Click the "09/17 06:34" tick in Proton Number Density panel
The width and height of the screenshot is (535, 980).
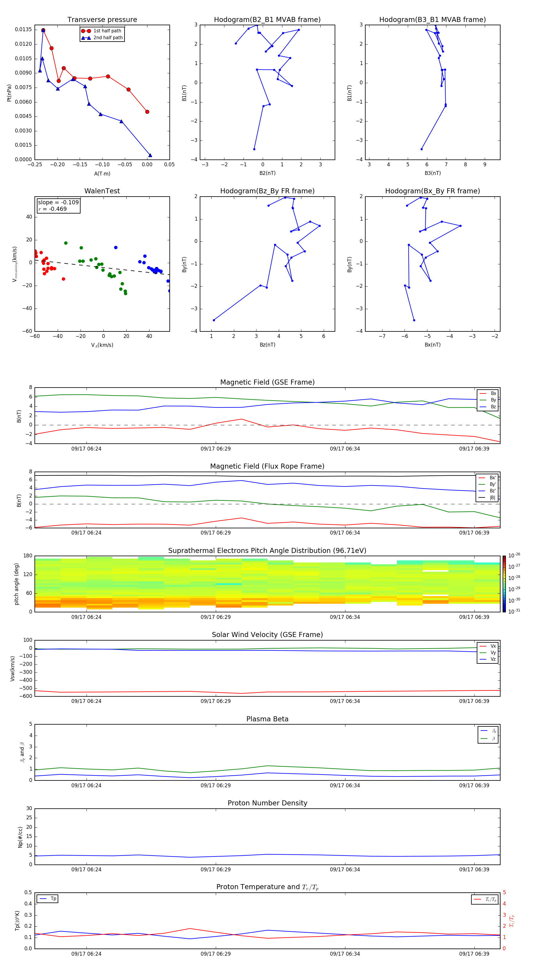344,869
